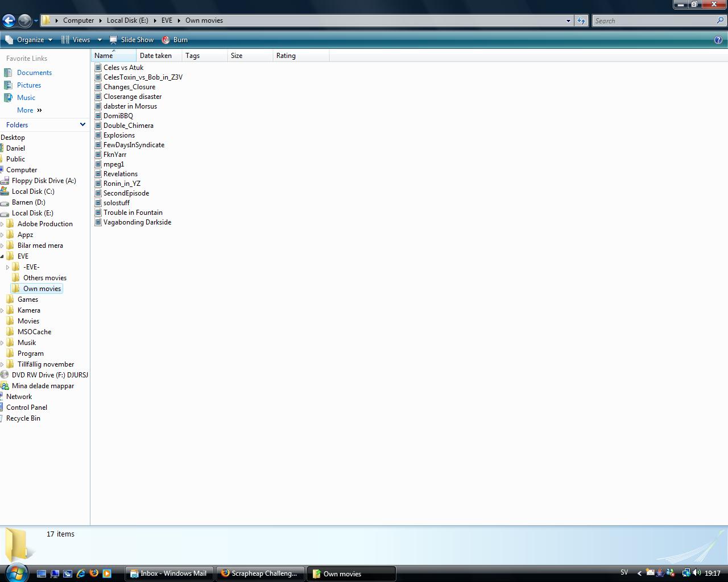Select the Revelations file

(x=120, y=174)
